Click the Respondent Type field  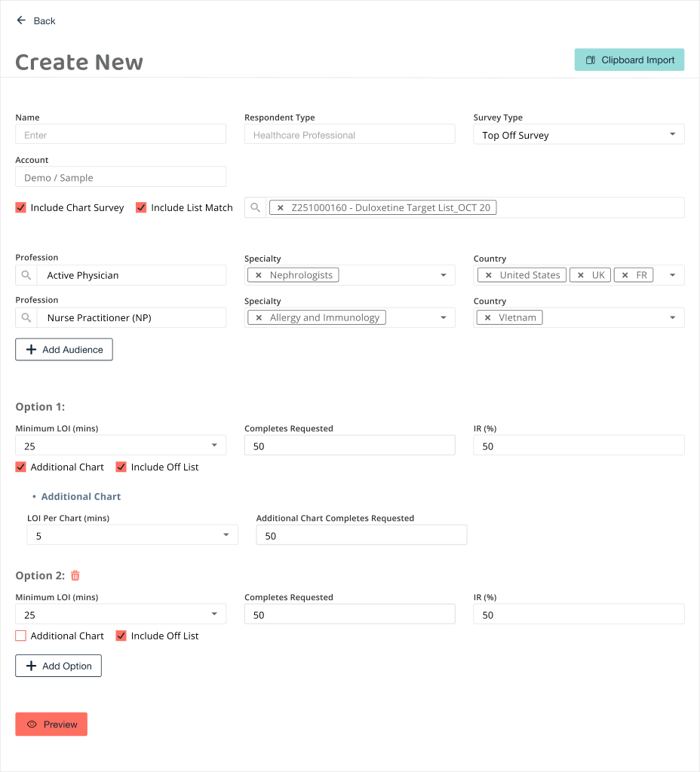pyautogui.click(x=350, y=134)
